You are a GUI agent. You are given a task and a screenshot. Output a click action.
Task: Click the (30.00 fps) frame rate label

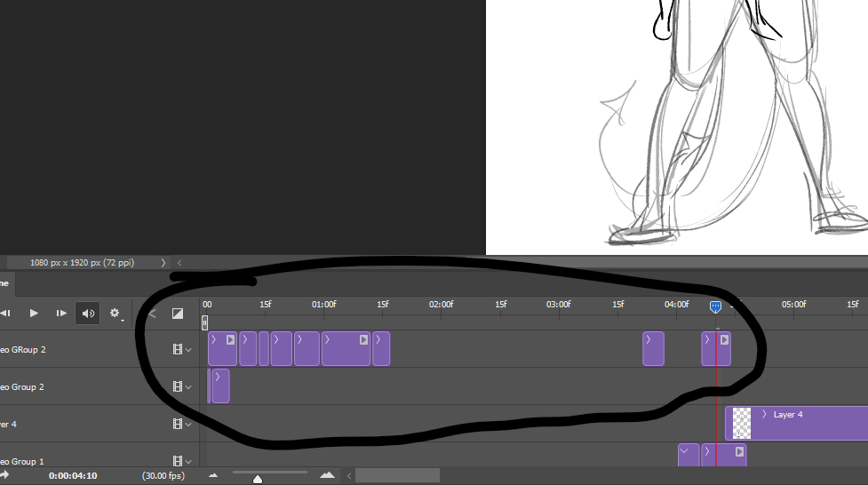163,475
